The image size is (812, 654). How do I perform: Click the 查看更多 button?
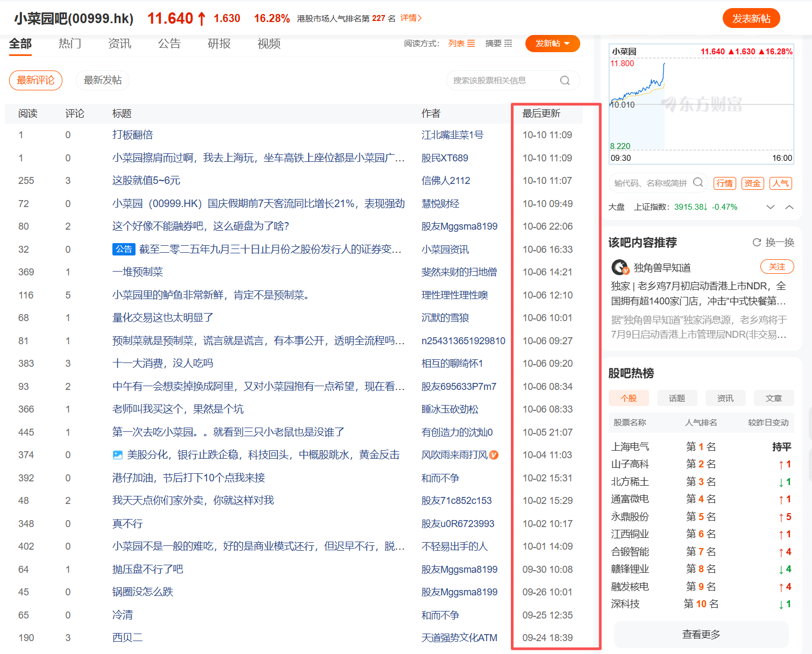coord(701,635)
